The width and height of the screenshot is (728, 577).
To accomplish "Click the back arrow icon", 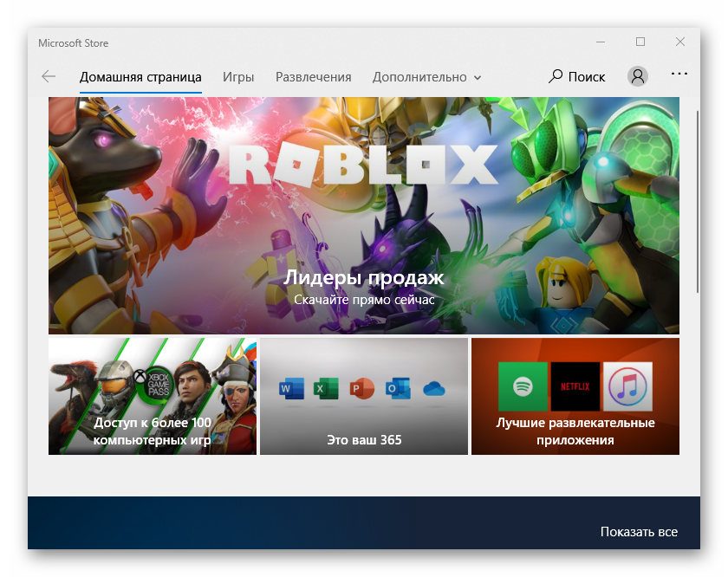I will pyautogui.click(x=49, y=76).
